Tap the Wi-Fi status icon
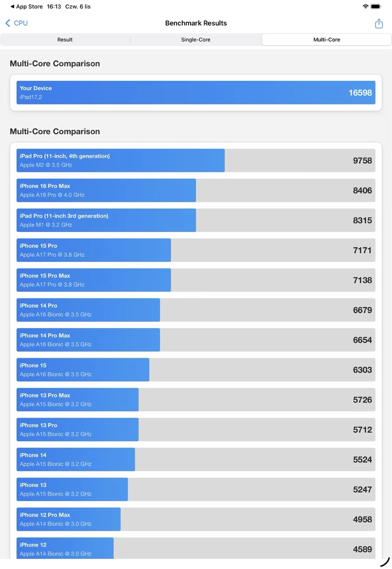This screenshot has width=392, height=569. click(365, 7)
